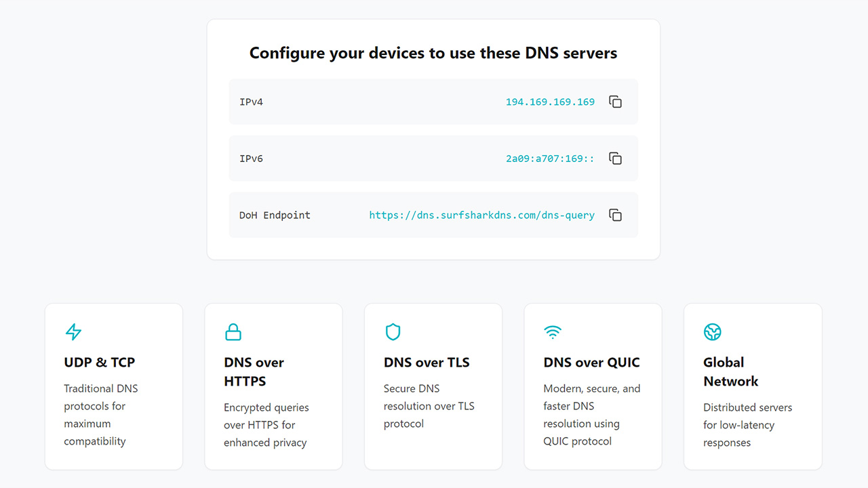Select the 194.169.169.169 IPv4 address text
868x488 pixels.
pos(550,102)
